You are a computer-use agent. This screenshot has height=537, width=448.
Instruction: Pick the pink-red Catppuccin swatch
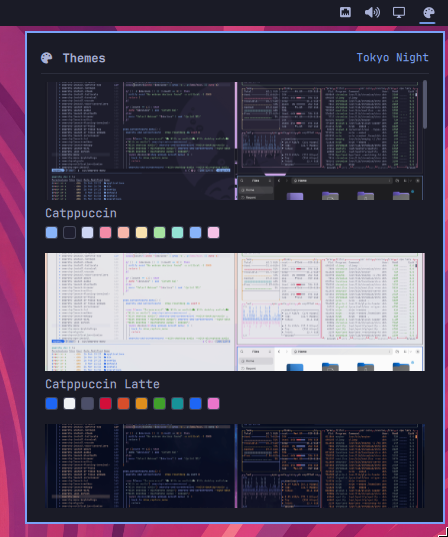105,233
